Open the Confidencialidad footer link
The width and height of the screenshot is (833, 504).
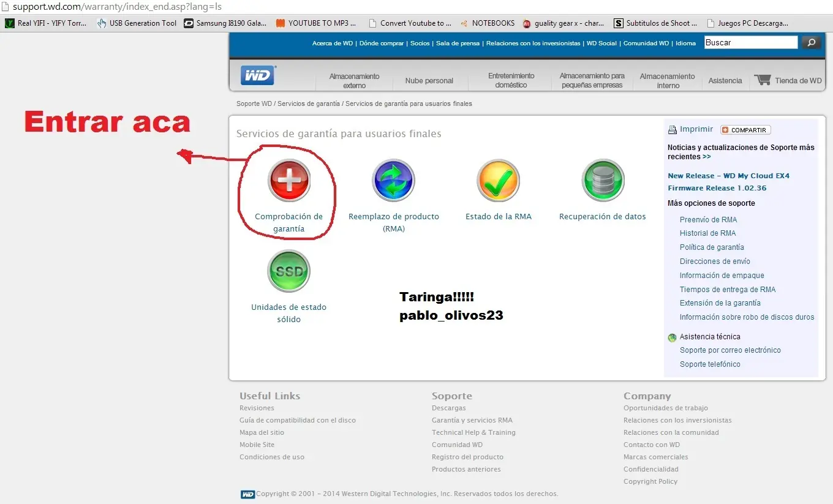point(651,470)
